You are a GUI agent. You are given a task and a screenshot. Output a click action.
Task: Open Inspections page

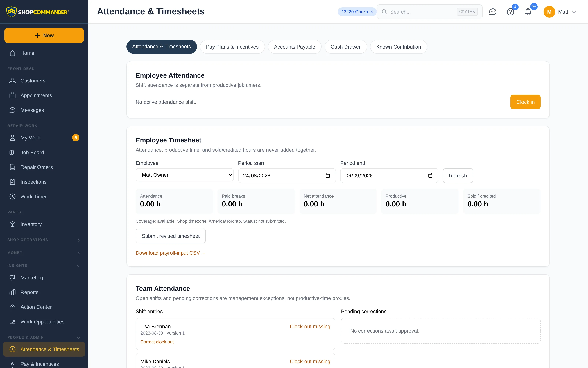tap(44, 182)
